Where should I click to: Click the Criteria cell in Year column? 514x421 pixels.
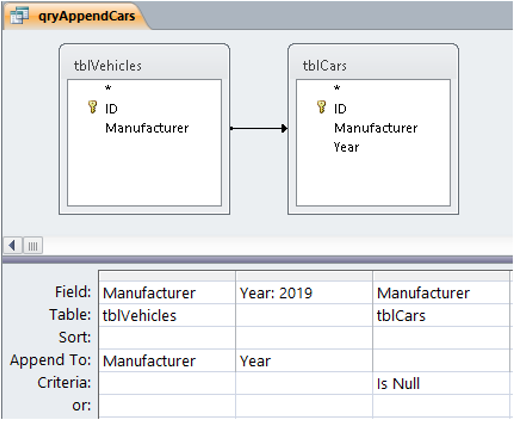click(x=304, y=383)
